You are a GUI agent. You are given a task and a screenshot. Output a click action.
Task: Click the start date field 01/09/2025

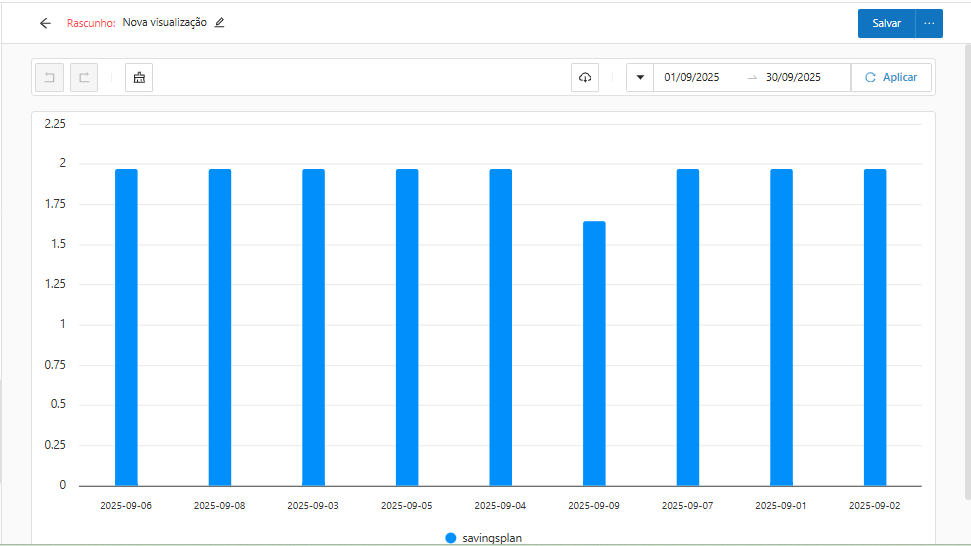[692, 78]
